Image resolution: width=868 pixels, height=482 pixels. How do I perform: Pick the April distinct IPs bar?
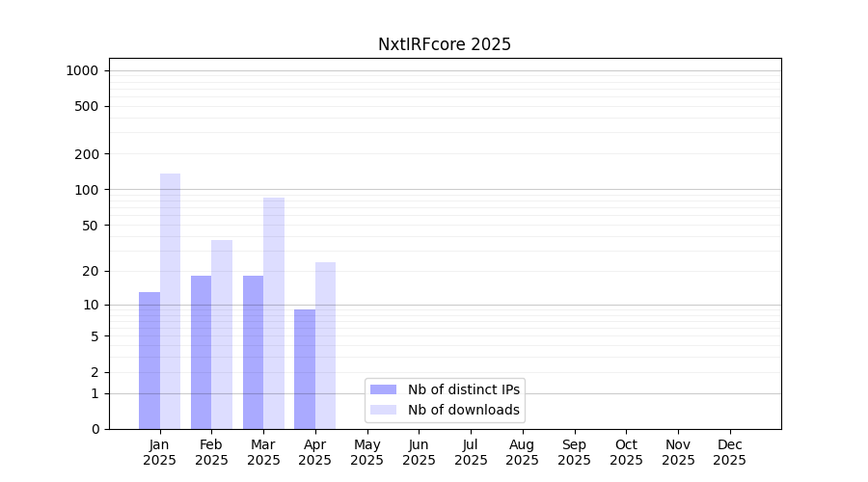305,369
